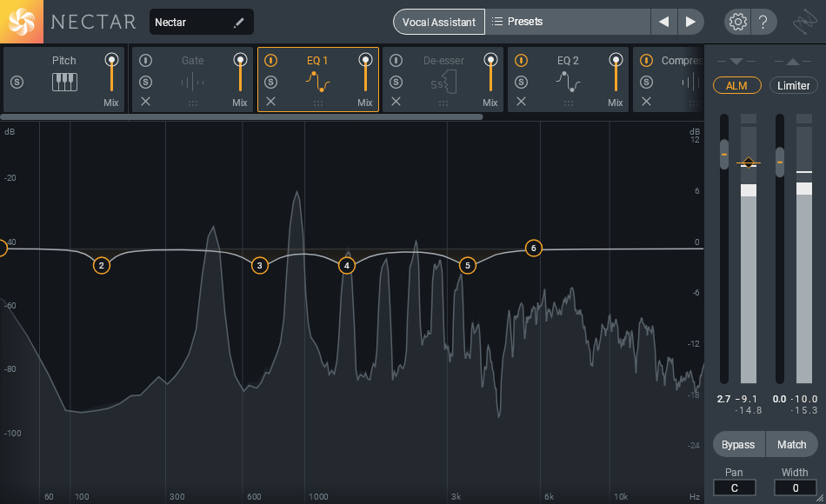Select EQ band node 2
The height and width of the screenshot is (504, 826).
pyautogui.click(x=102, y=265)
